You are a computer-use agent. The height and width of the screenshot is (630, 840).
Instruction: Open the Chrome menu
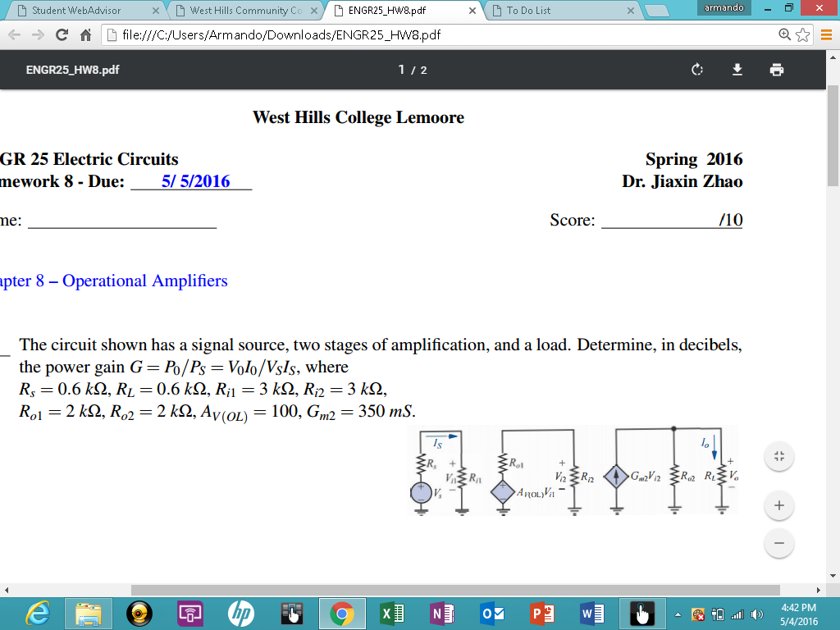point(826,35)
